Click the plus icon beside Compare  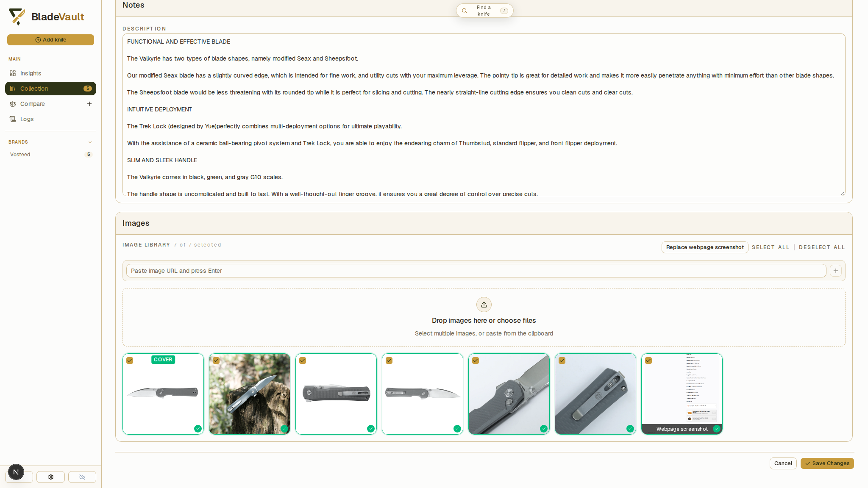89,104
